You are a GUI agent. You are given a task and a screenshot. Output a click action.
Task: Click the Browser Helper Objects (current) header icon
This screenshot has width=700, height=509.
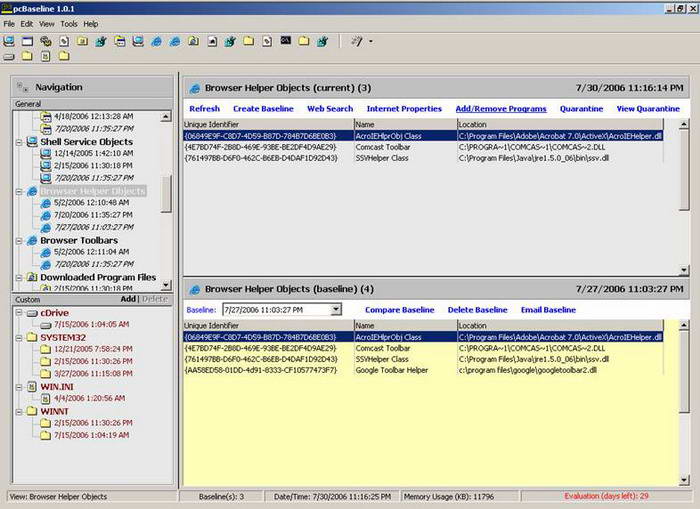tap(195, 88)
